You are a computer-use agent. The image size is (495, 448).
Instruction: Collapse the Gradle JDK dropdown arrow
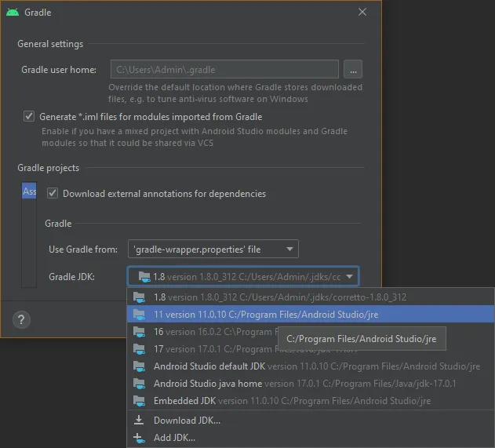(349, 276)
